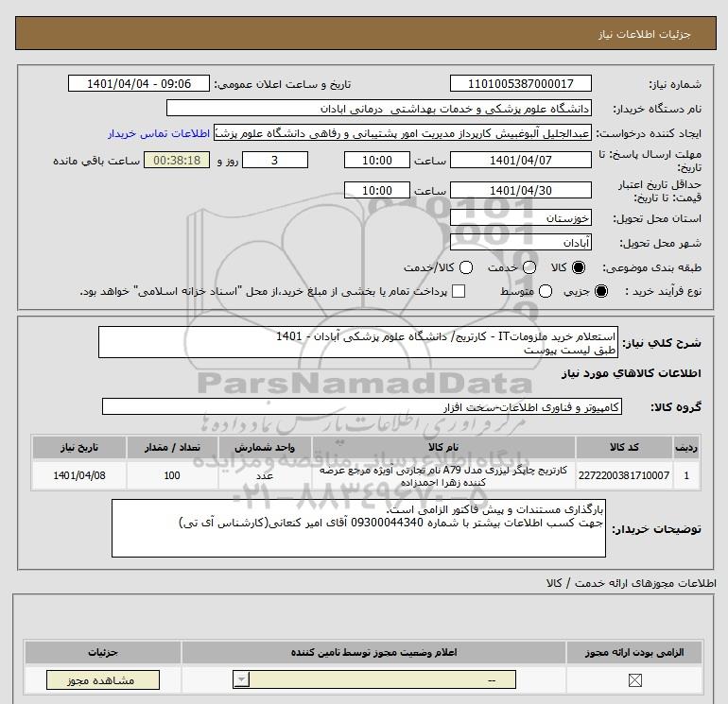
Task: Click product code 2272200381710007 cell
Action: 624,475
